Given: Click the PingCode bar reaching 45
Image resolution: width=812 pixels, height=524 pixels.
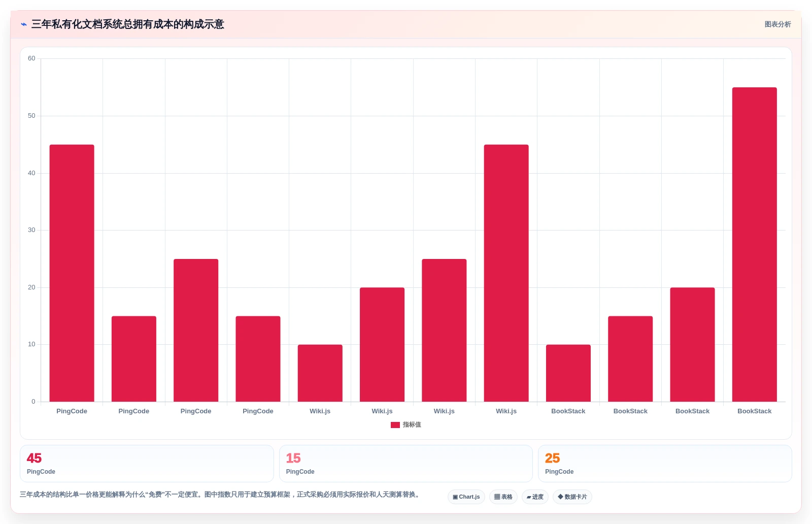Looking at the screenshot, I should pyautogui.click(x=72, y=273).
